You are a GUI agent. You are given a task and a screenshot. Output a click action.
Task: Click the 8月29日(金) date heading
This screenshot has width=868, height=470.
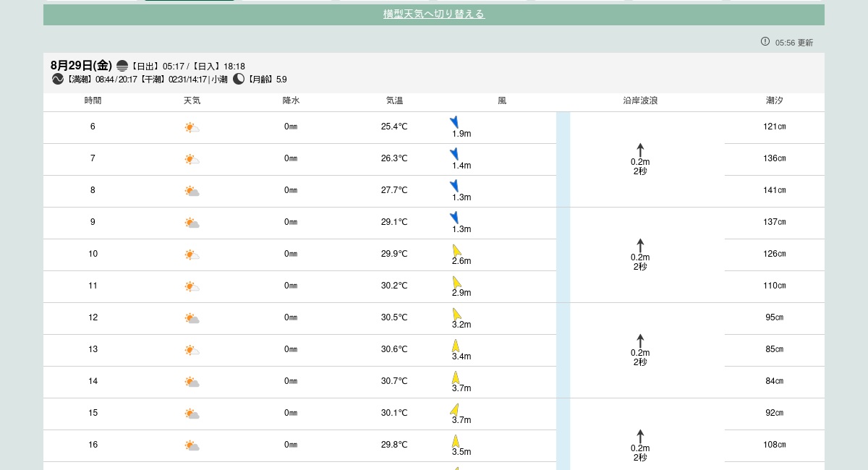[x=81, y=66]
